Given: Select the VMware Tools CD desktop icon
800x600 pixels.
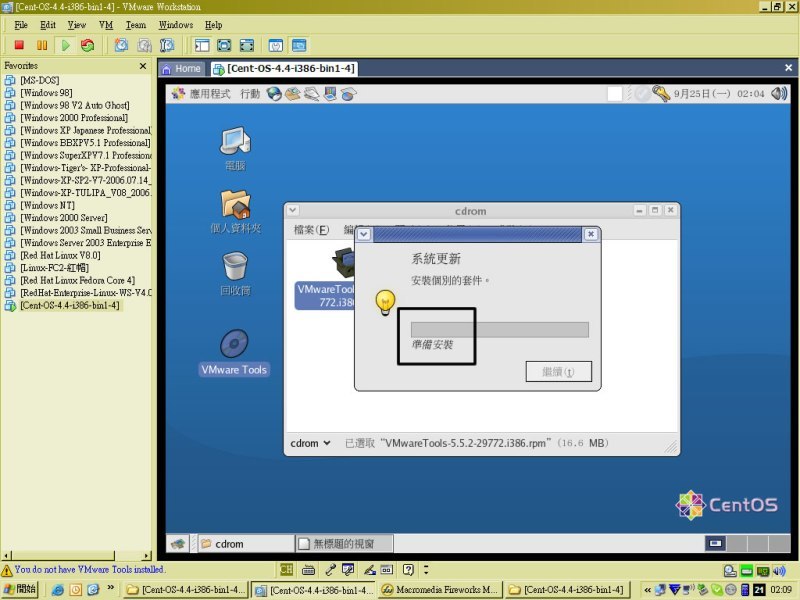Looking at the screenshot, I should [x=234, y=352].
